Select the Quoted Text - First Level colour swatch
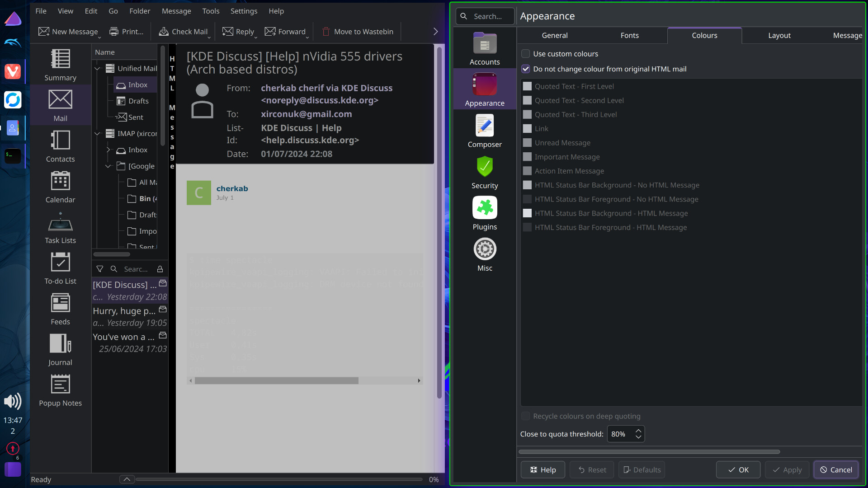Viewport: 868px width, 488px height. [x=527, y=86]
